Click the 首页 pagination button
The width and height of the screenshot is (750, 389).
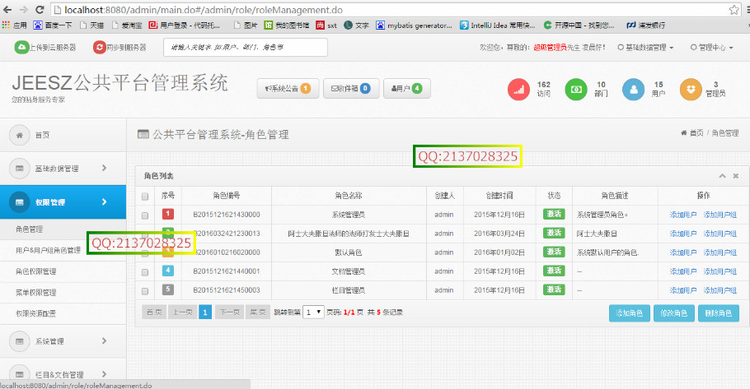[154, 312]
